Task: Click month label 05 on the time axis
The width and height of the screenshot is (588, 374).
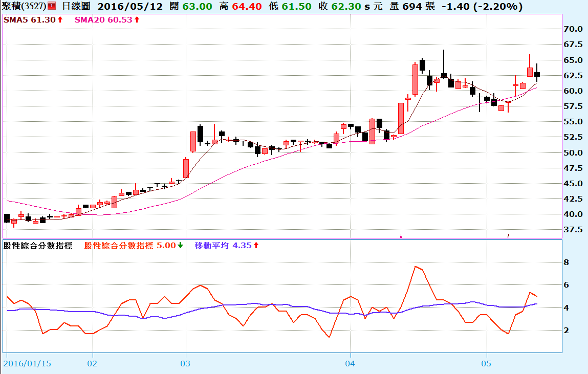Action: click(487, 363)
